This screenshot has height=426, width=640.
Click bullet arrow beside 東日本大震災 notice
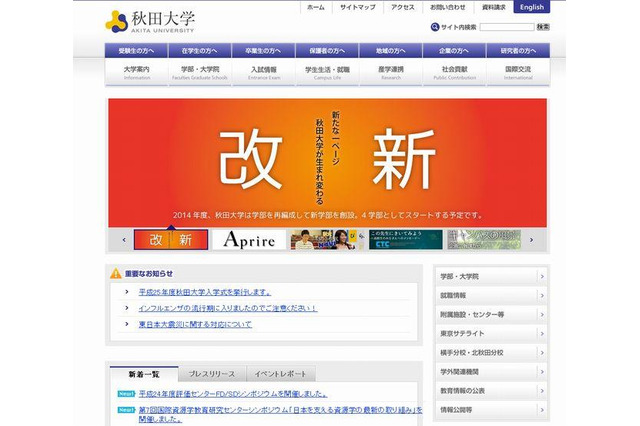pyautogui.click(x=127, y=324)
